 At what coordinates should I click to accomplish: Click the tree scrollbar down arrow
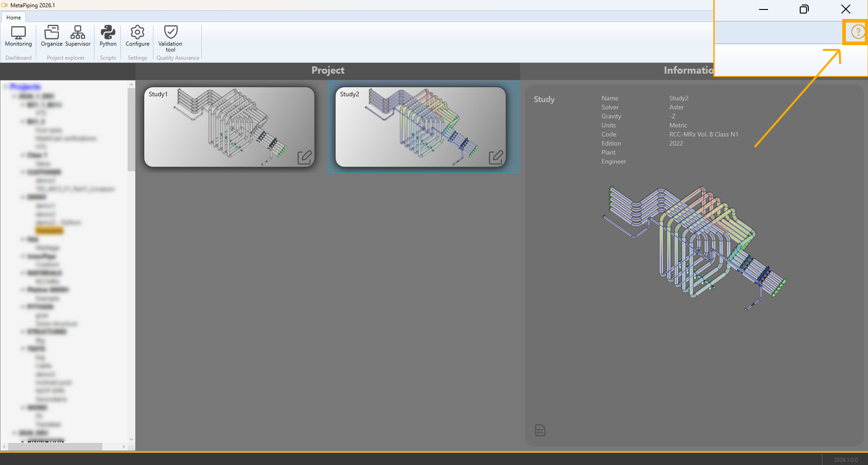131,439
